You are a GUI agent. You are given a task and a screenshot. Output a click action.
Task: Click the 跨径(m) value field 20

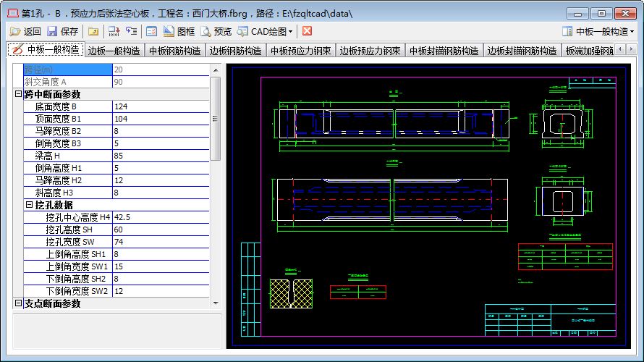(161, 70)
